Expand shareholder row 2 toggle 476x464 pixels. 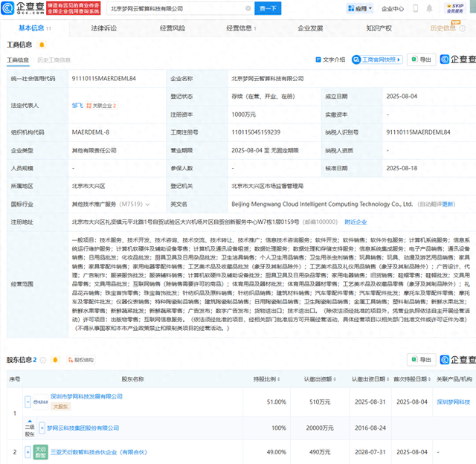pos(28,452)
